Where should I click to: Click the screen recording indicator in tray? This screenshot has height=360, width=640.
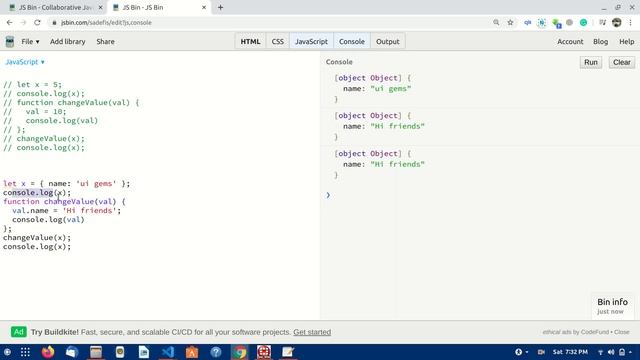tap(541, 352)
